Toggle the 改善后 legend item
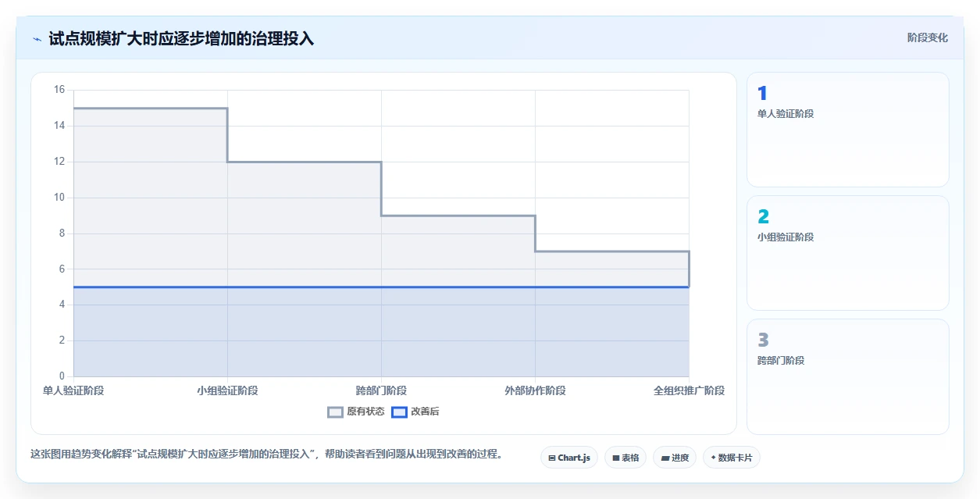 415,412
